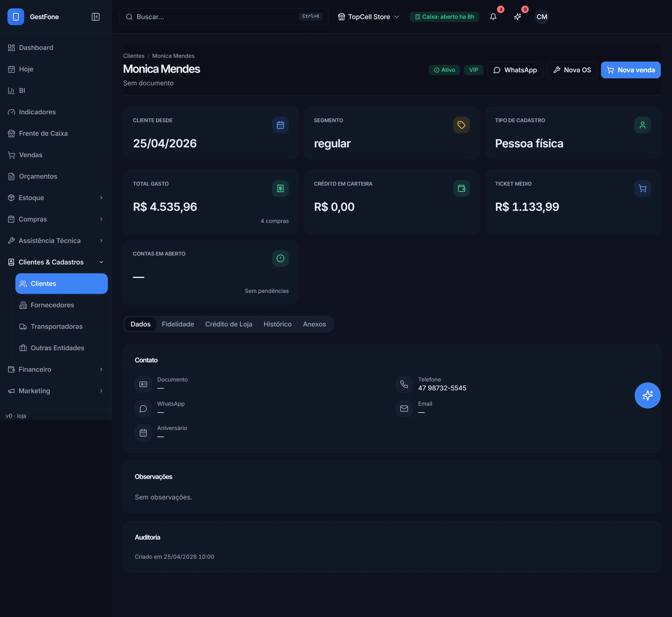Click 'Criado em 25/04/2026 10:00' text
This screenshot has width=672, height=617.
click(x=175, y=557)
